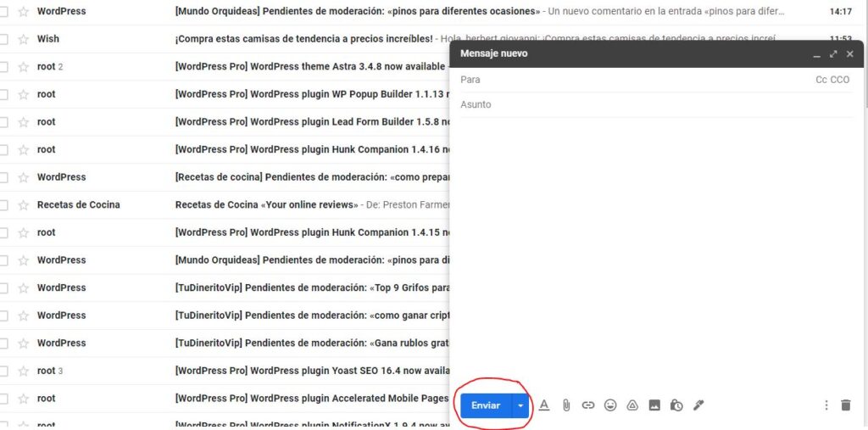Viewport: 868px width, 430px height.
Task: Star the Accelerated Mobile Pages email
Action: coord(23,399)
